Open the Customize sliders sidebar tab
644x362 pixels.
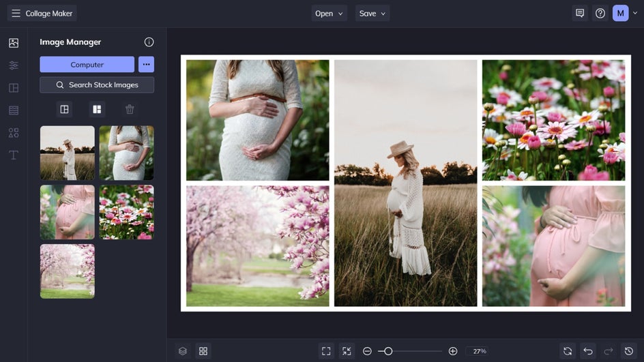click(x=14, y=65)
